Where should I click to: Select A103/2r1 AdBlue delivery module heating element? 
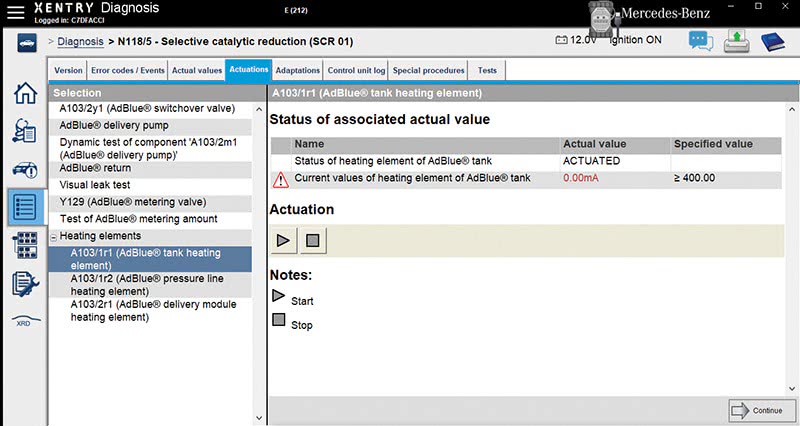click(x=151, y=311)
